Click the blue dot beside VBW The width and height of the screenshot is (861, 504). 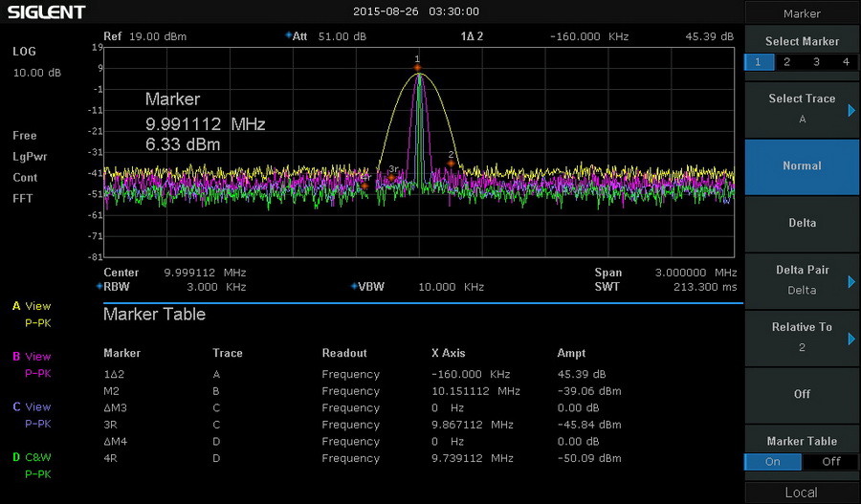click(354, 287)
